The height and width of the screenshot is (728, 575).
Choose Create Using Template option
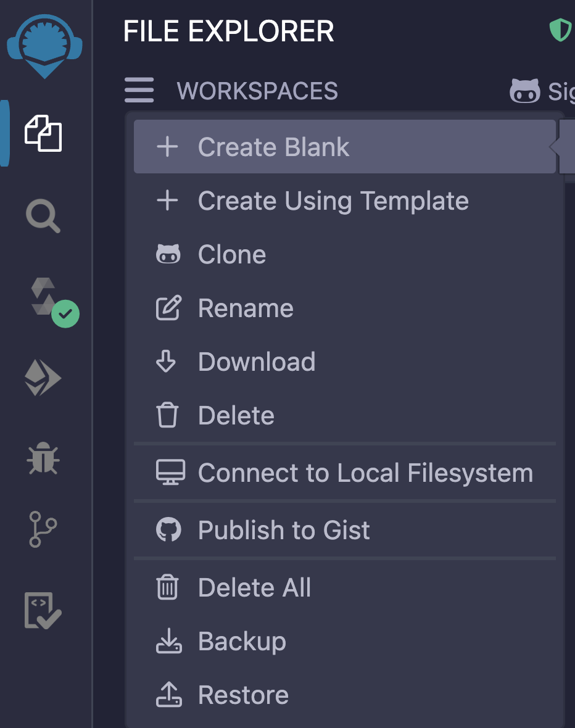(333, 201)
